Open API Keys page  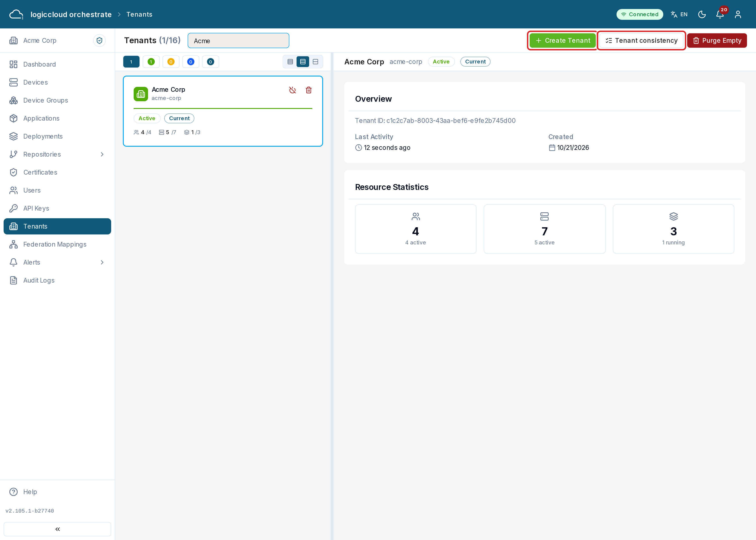click(57, 208)
